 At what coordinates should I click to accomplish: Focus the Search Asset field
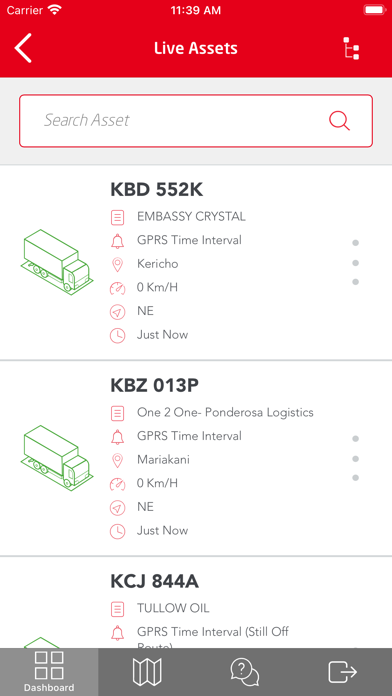tap(196, 121)
